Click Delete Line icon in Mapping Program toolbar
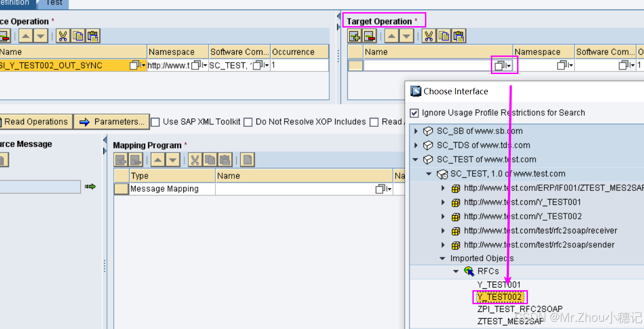This screenshot has height=329, width=644. (x=135, y=159)
